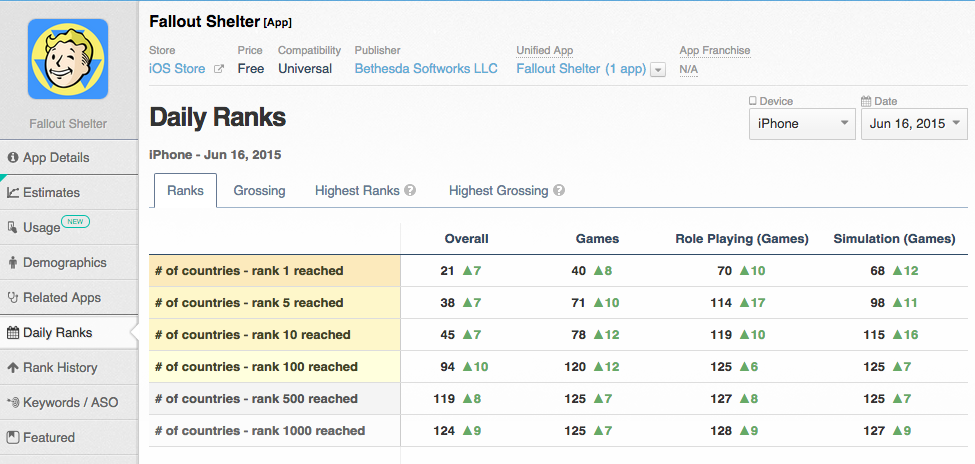Follow the iOS Store link
The image size is (975, 464).
[x=177, y=68]
